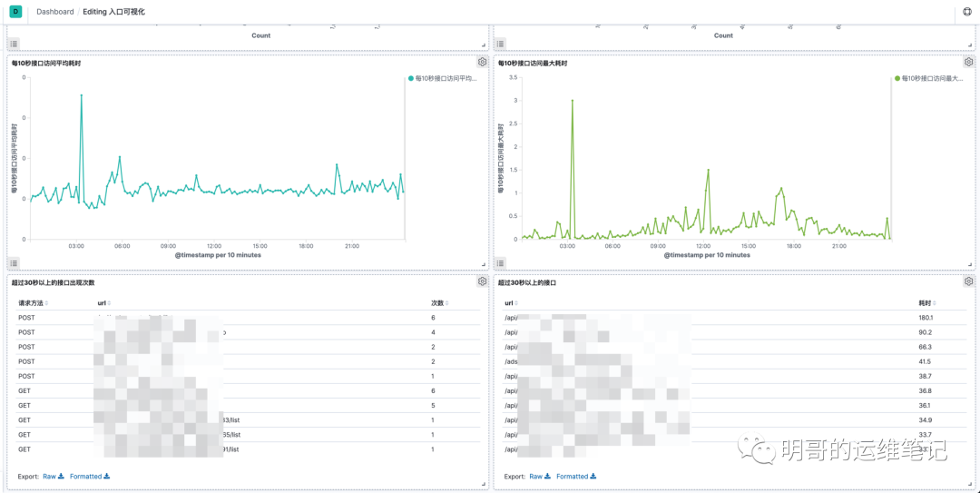Open the space selector D avatar
The height and width of the screenshot is (493, 980).
click(x=15, y=12)
